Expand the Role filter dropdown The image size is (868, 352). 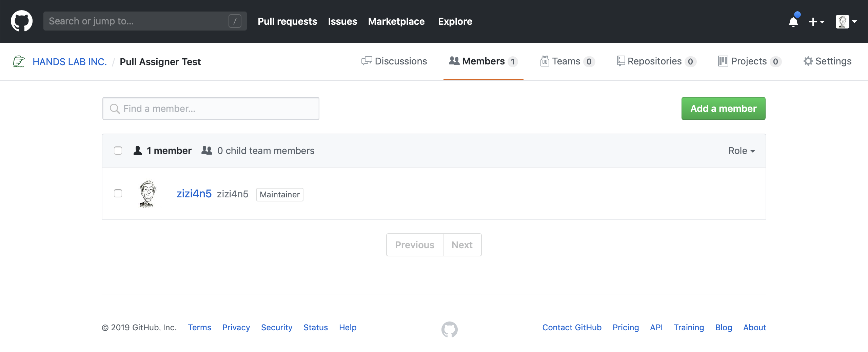click(x=742, y=151)
